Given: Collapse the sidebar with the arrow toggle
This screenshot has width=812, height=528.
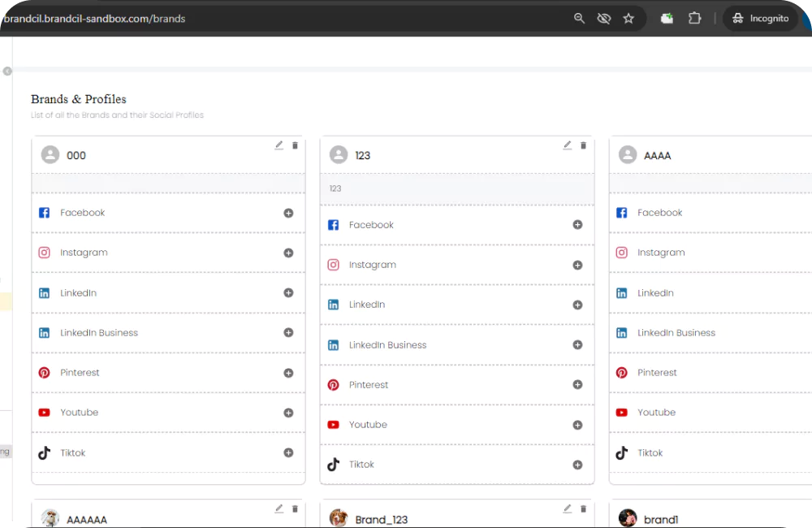Looking at the screenshot, I should point(7,71).
